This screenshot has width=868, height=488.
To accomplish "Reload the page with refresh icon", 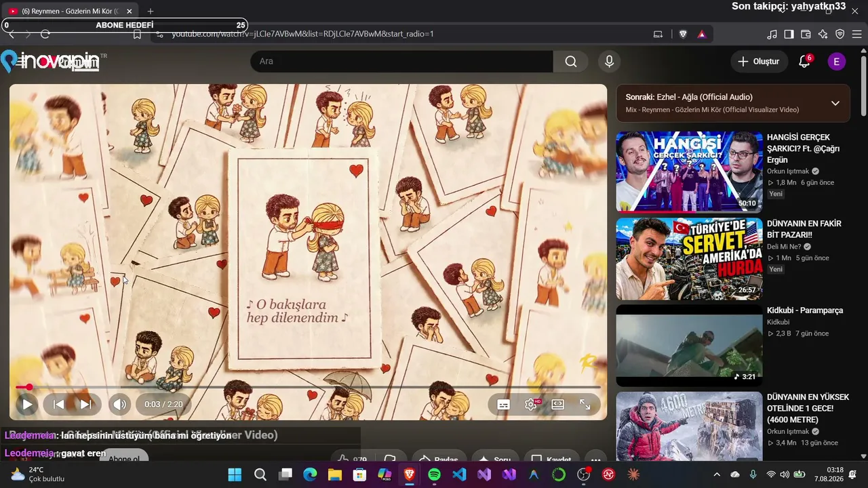I will click(x=45, y=34).
